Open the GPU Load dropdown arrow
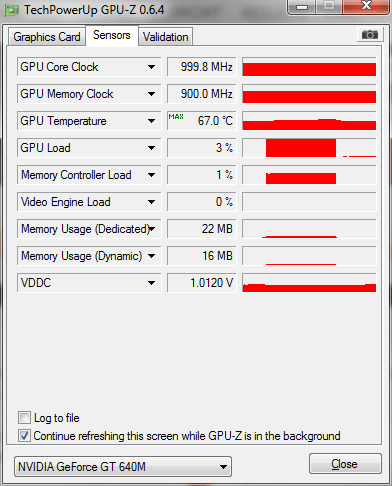The image size is (392, 486). 151,148
